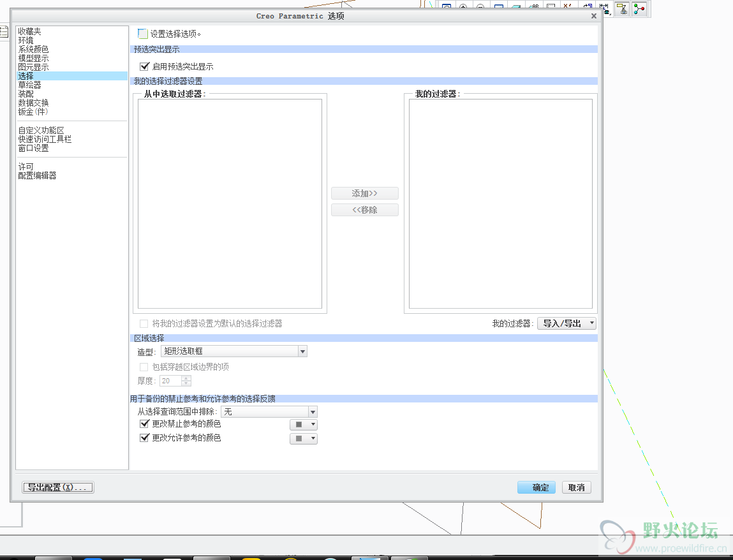This screenshot has height=560, width=733.
Task: Go to 快速访问工具栏 settings
Action: 45,139
